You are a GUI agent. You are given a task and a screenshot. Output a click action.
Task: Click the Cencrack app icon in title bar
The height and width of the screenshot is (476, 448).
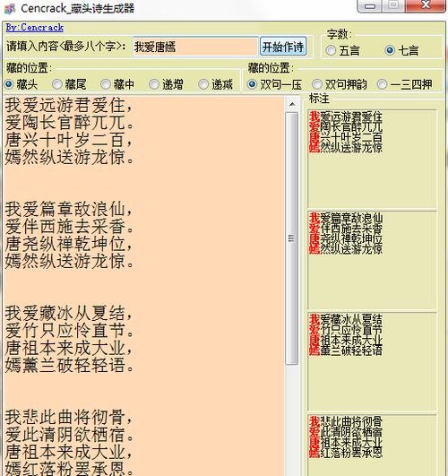click(10, 8)
